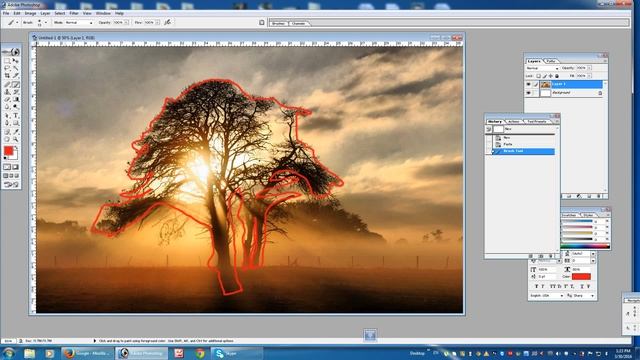The width and height of the screenshot is (640, 360).
Task: Select the Brush tool in toolbox
Action: click(x=16, y=84)
